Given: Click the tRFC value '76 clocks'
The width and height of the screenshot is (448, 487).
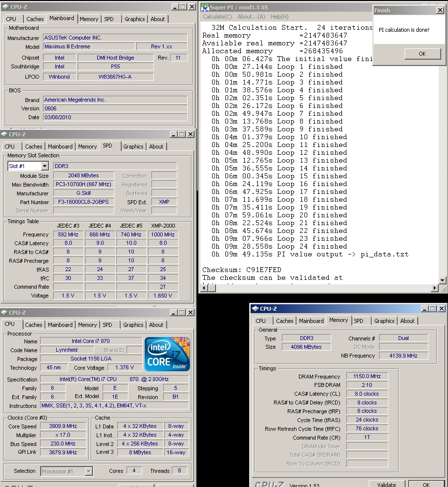Looking at the screenshot, I should pos(367,428).
